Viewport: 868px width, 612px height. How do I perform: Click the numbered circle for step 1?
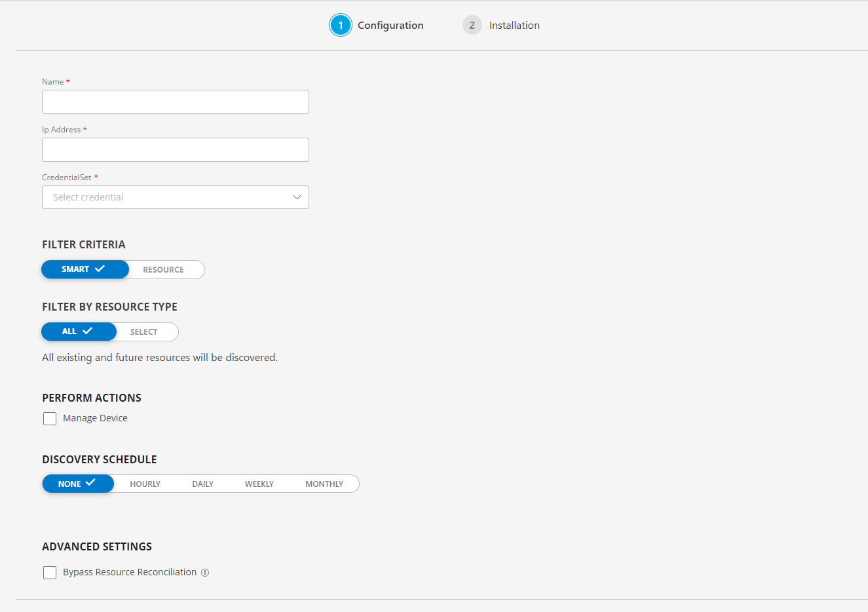(341, 25)
